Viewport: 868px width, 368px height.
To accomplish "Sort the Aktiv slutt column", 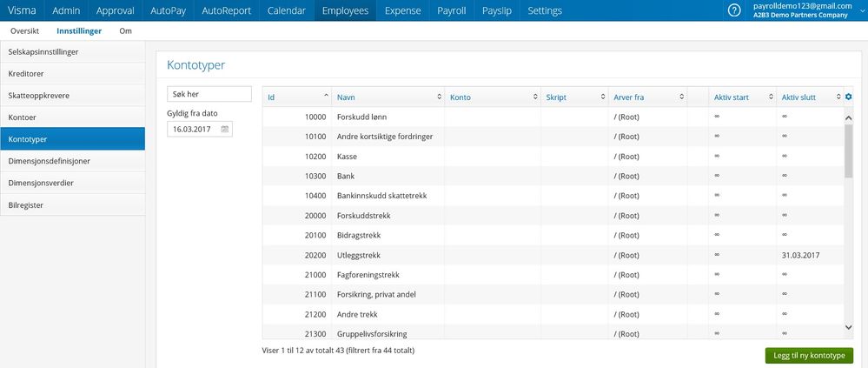I will coord(838,97).
